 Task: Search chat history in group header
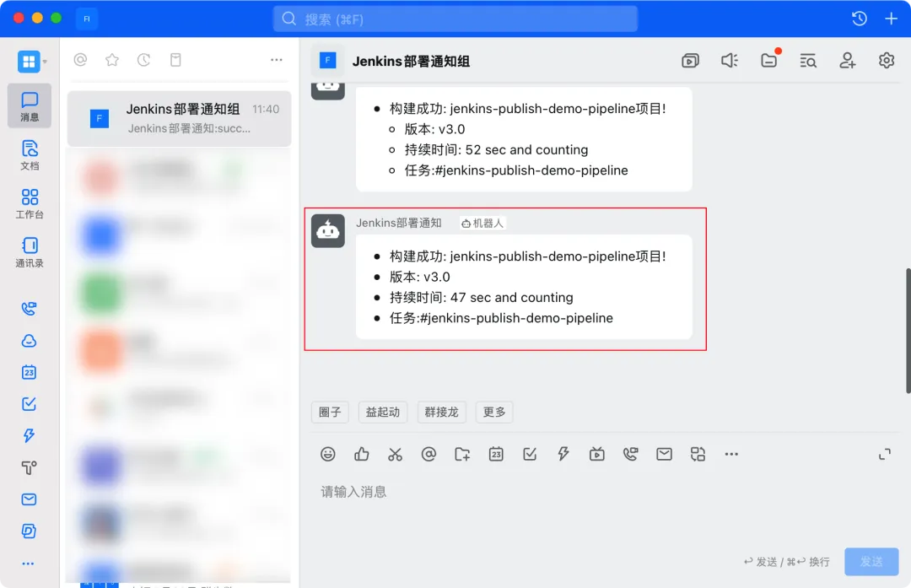coord(808,61)
